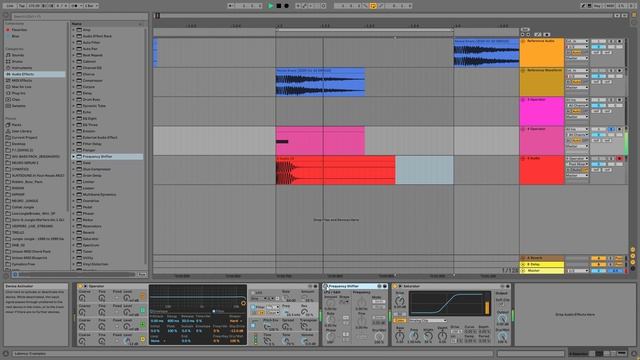Select Favorites in the browser collections
Viewport: 640px width, 360px height.
[x=19, y=30]
